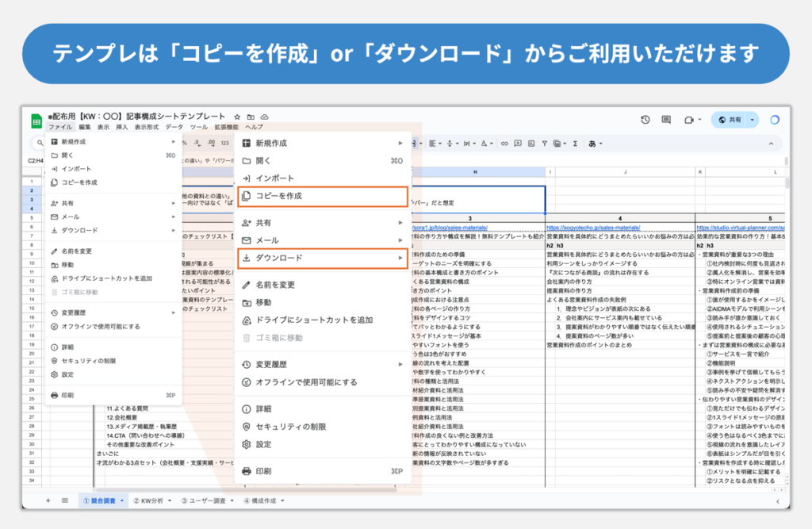Open the 編集 menu

coord(84,127)
